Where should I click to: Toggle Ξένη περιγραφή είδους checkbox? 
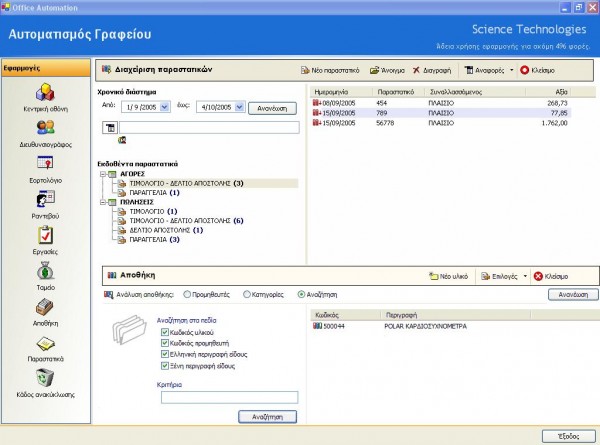[165, 366]
